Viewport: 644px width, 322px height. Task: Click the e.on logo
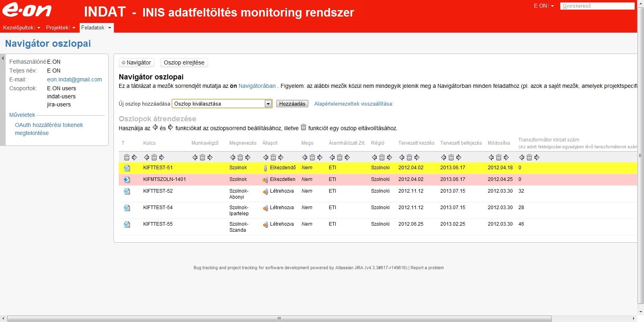(x=27, y=10)
